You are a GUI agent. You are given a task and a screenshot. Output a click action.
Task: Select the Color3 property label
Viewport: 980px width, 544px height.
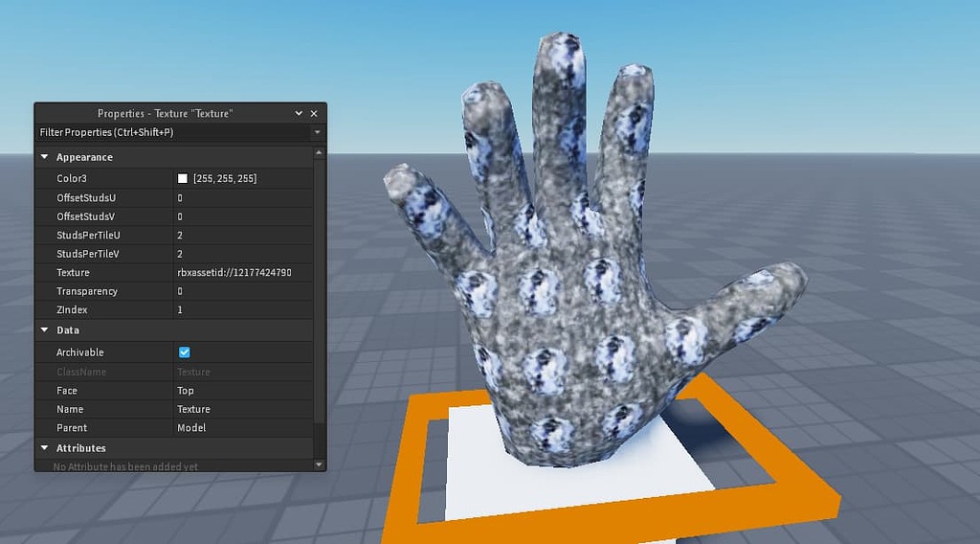click(72, 178)
